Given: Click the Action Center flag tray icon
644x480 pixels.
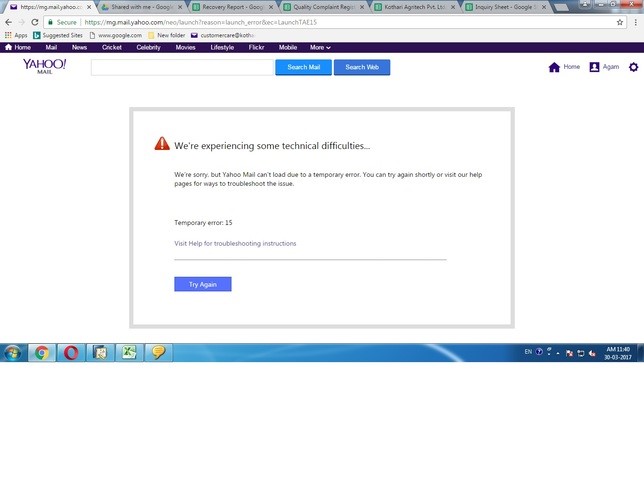Looking at the screenshot, I should point(569,353).
